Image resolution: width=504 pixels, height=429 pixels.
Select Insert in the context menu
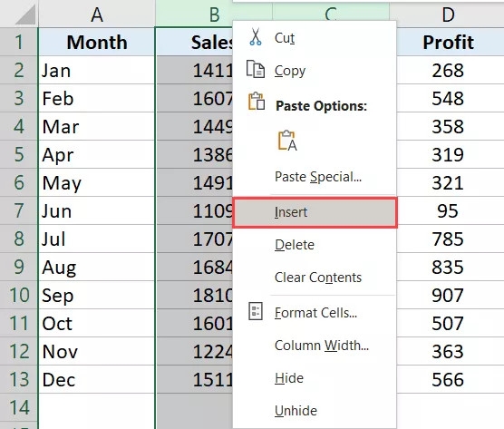click(x=315, y=212)
